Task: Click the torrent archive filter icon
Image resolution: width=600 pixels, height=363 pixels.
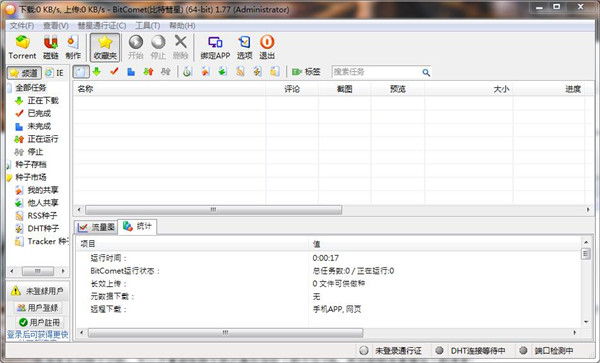Action: (187, 72)
